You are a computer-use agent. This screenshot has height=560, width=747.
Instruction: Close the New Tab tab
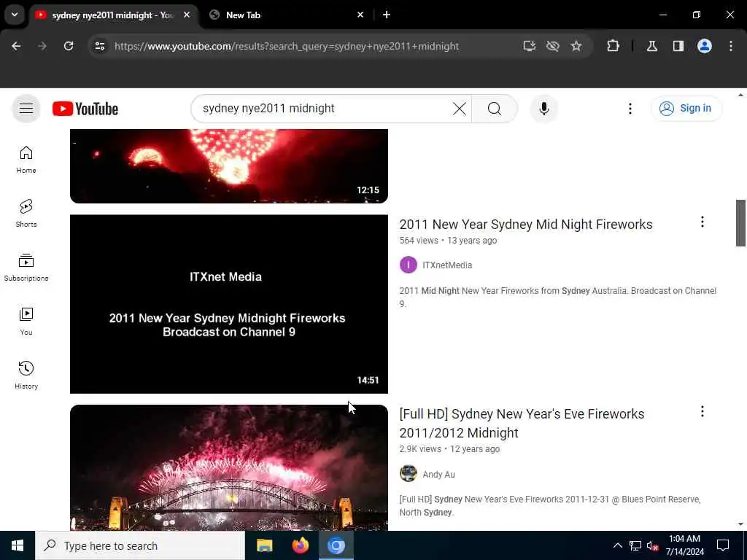click(360, 15)
